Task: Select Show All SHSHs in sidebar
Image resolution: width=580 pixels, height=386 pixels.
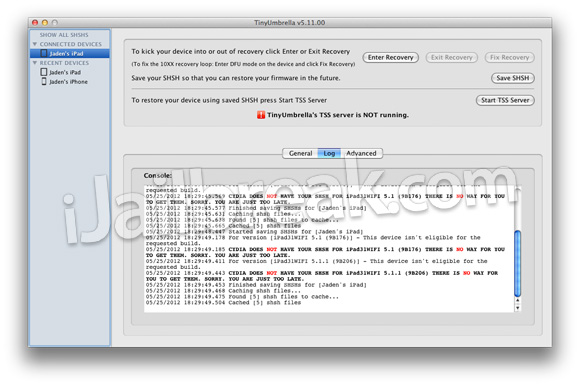Action: coord(64,35)
